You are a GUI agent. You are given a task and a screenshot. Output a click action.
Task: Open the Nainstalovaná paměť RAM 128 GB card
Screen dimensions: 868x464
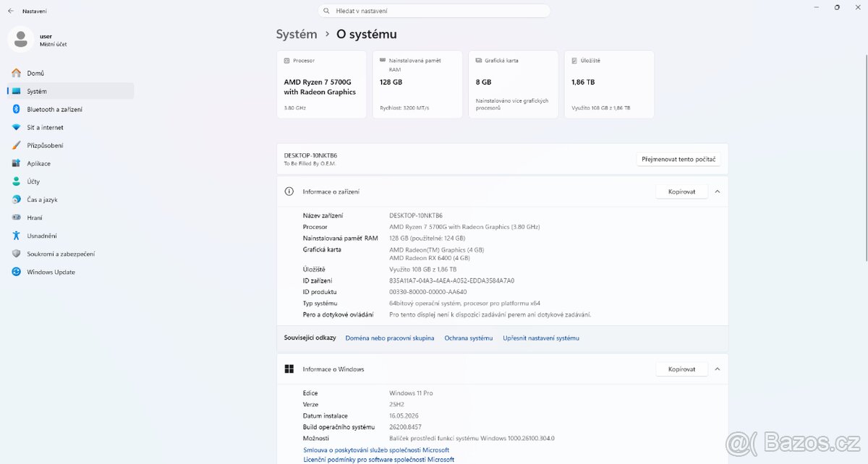[x=417, y=85]
